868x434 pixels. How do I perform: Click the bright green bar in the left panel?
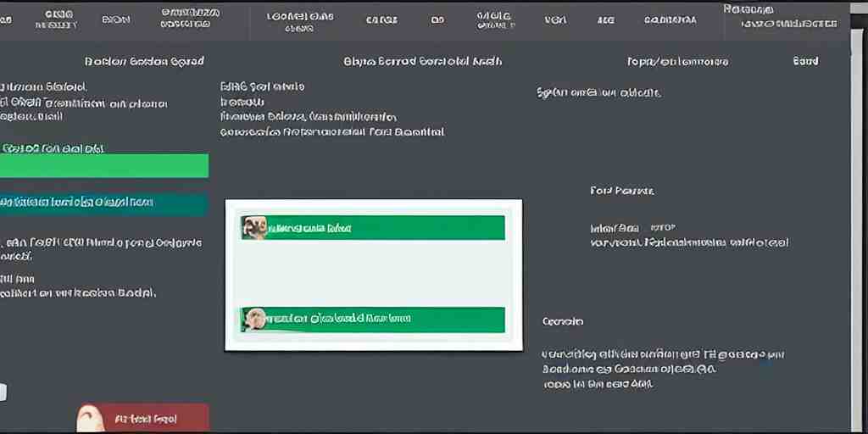point(103,165)
